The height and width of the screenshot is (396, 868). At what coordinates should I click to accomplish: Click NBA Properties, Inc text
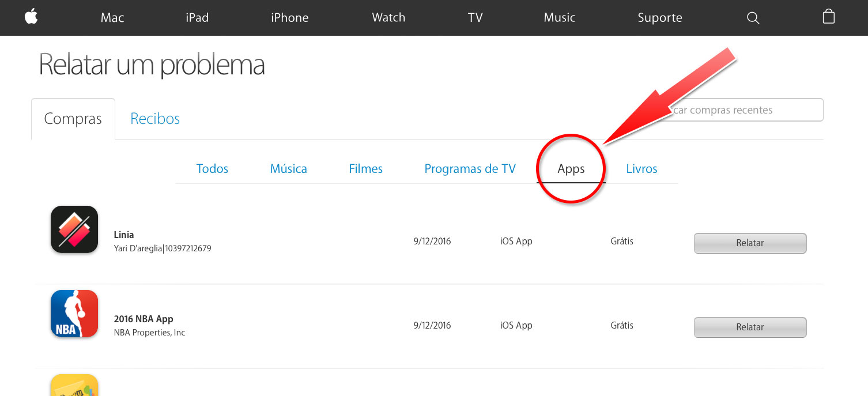click(150, 333)
